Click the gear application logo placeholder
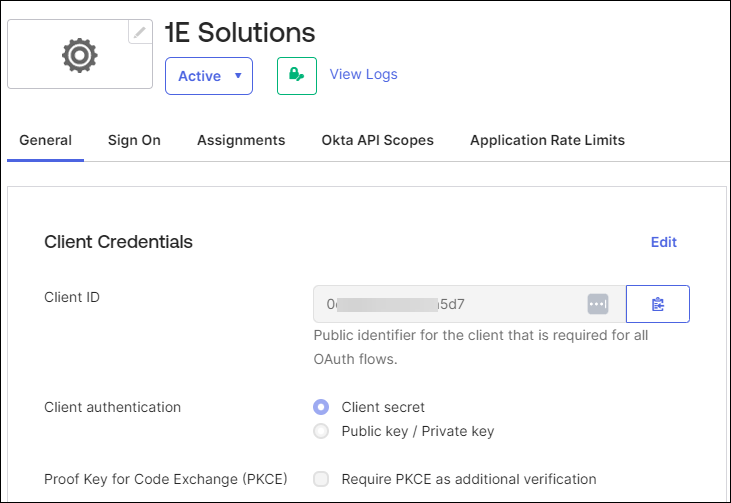 click(x=79, y=55)
